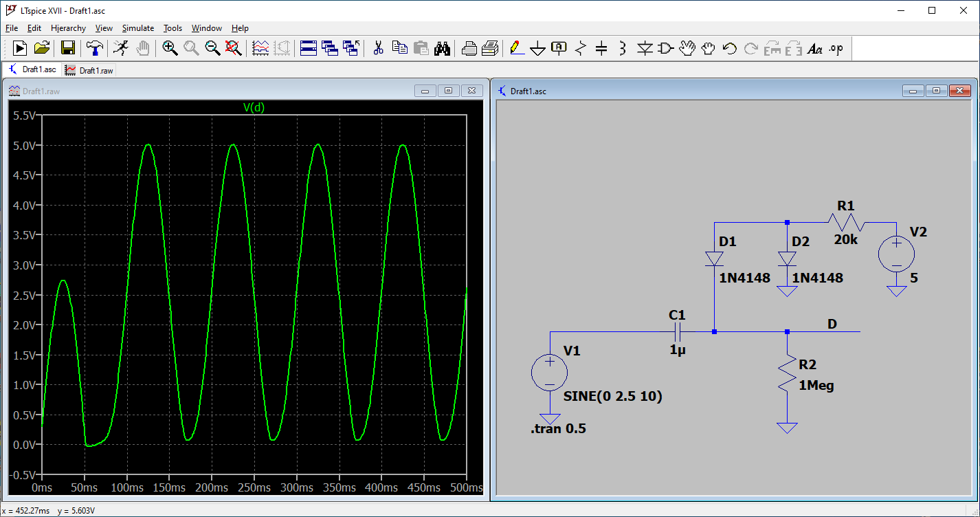Switch to the Draft1.raw tab

click(90, 70)
